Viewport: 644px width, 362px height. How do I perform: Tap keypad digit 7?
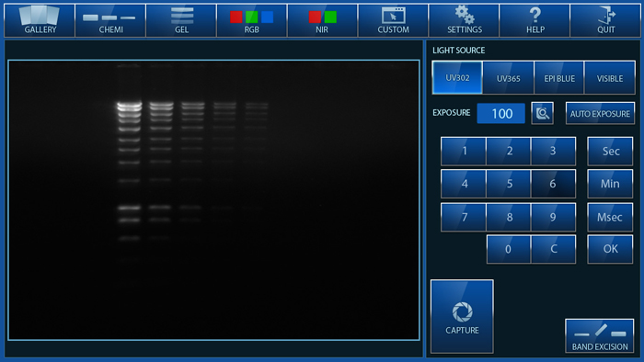click(x=464, y=217)
